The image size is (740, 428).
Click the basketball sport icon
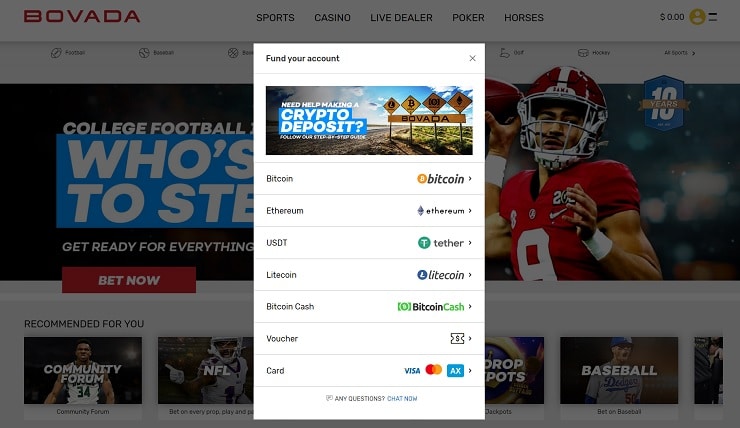[233, 53]
